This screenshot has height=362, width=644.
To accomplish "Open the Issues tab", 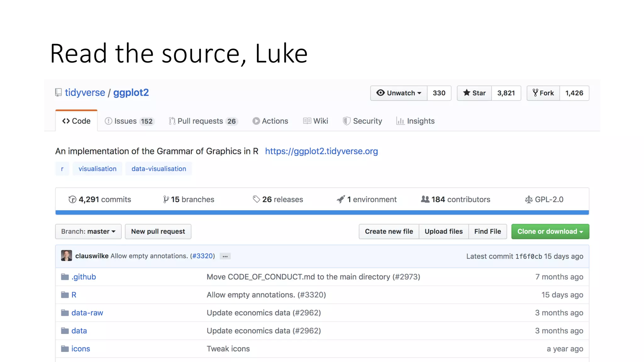I will pos(129,121).
